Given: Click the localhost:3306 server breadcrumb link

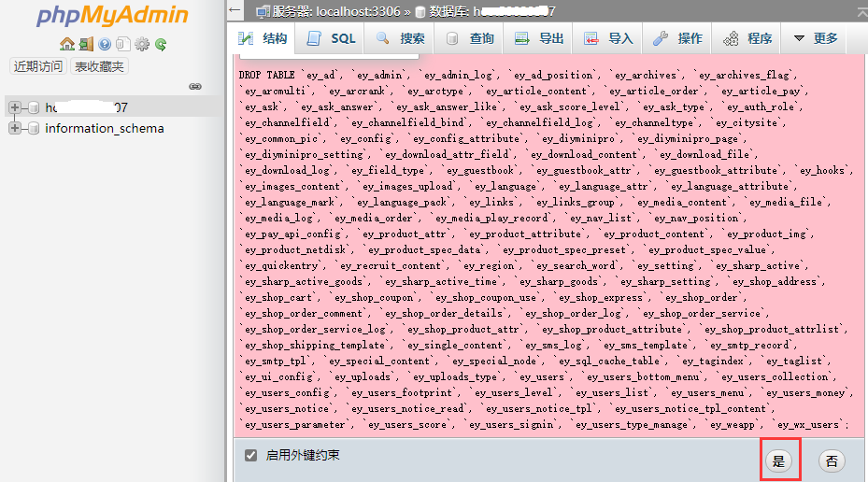Looking at the screenshot, I should 336,11.
